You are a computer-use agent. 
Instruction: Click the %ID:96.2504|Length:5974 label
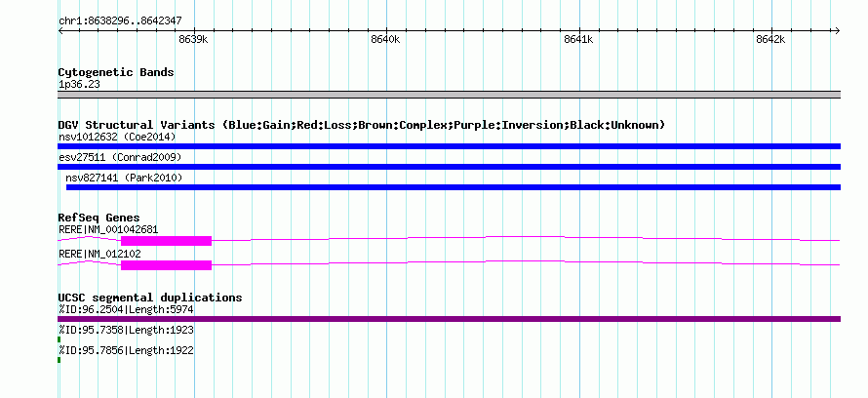point(126,309)
